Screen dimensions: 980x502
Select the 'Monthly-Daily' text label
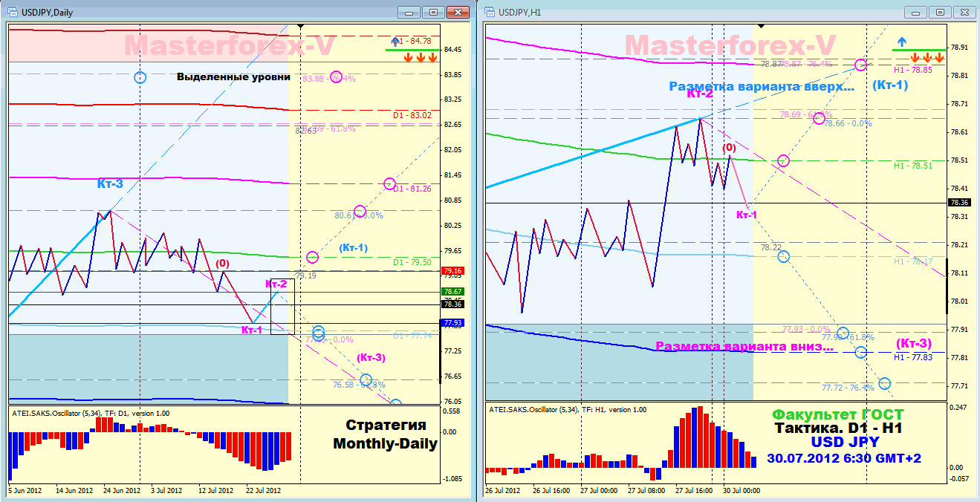pyautogui.click(x=385, y=444)
